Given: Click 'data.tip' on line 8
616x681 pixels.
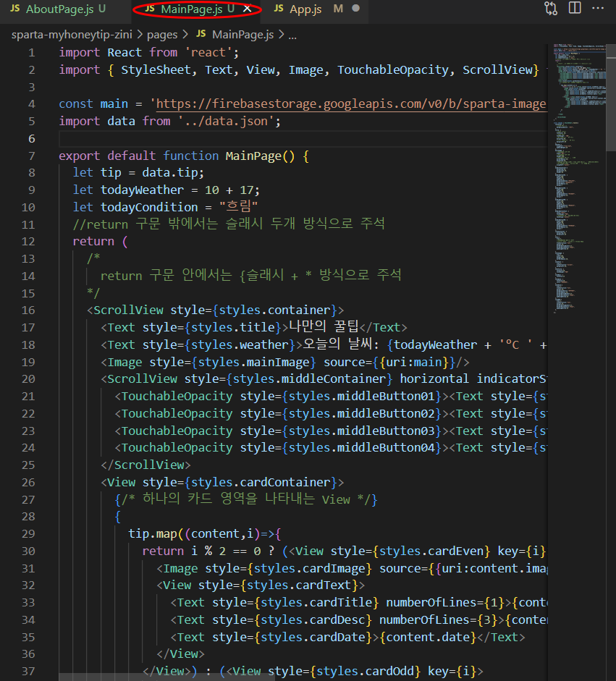Looking at the screenshot, I should coord(170,173).
